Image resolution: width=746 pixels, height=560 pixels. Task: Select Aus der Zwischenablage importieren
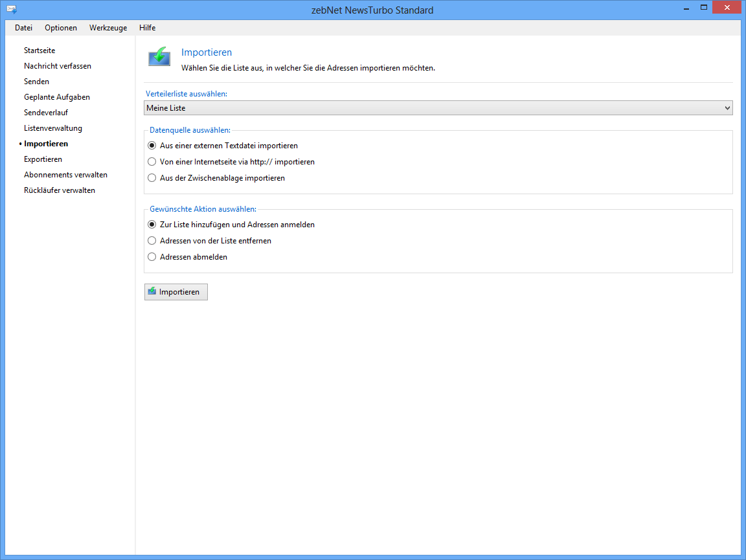click(216, 178)
